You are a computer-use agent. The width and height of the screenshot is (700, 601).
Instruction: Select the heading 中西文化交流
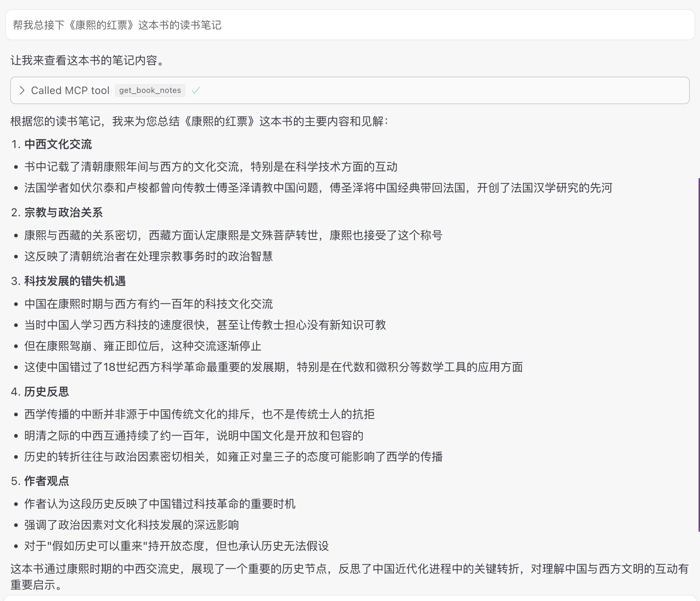click(x=58, y=144)
